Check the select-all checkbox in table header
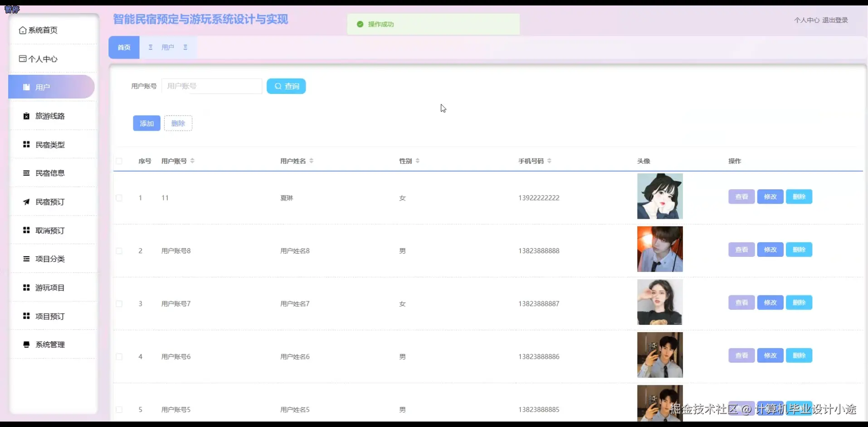 119,161
